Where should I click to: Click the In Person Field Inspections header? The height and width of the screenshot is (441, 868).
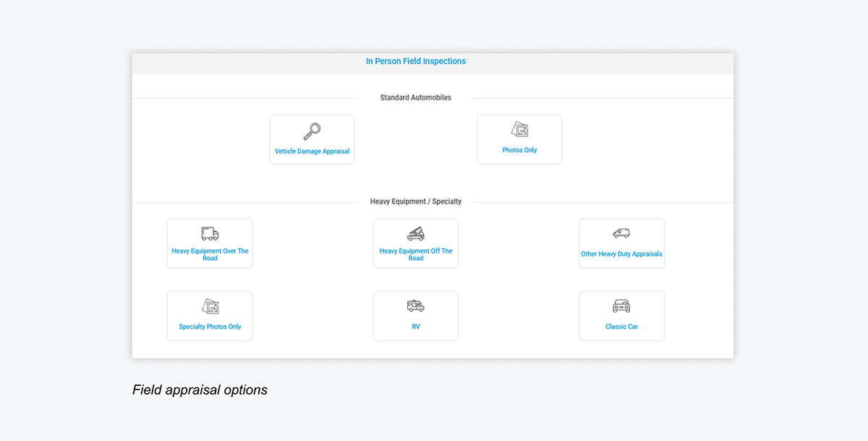[416, 62]
